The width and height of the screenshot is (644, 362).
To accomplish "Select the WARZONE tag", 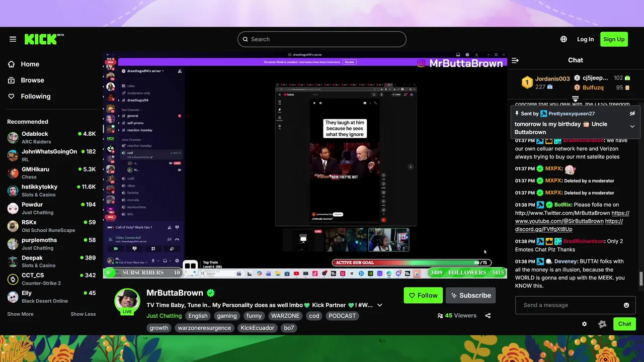I will (285, 316).
